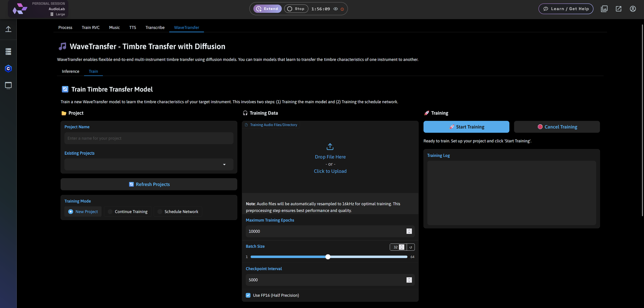Open the image gallery icon in the header

pos(604,9)
